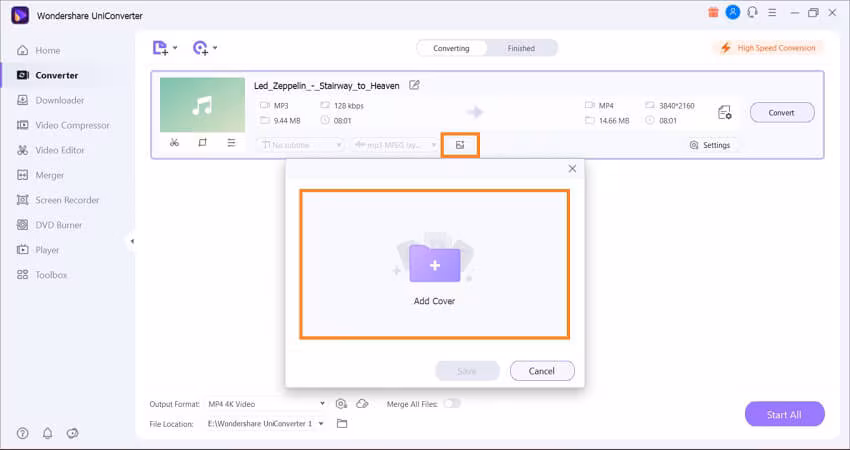850x450 pixels.
Task: Click the 128 kbps bitrate value
Action: coord(349,106)
